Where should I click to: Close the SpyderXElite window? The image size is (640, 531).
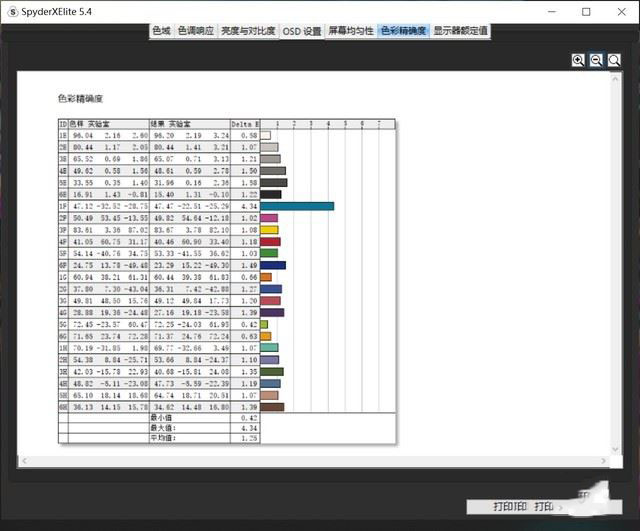622,12
